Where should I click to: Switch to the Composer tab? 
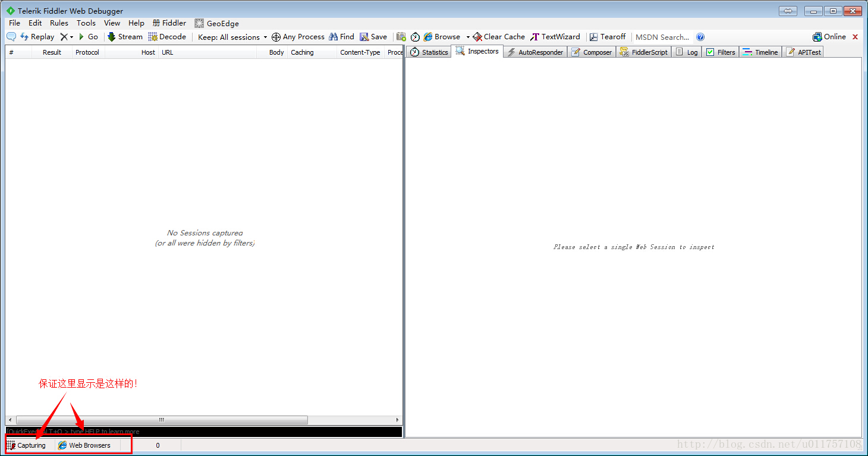591,52
